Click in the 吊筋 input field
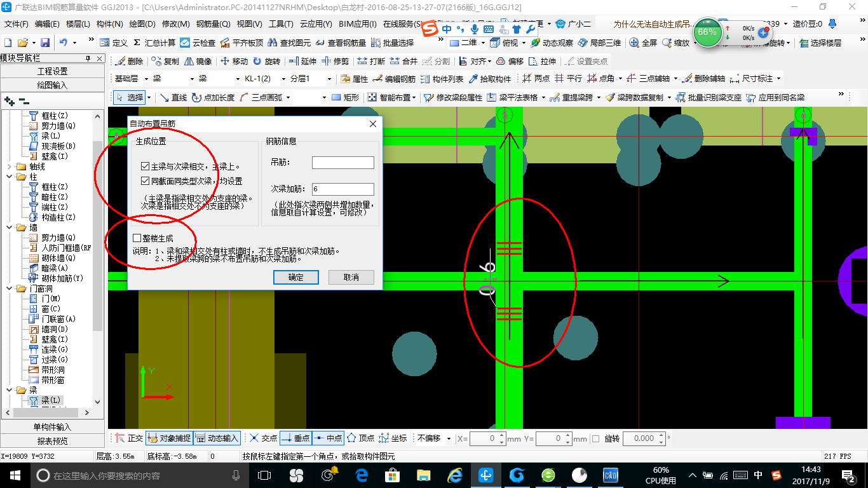The width and height of the screenshot is (868, 488). click(342, 163)
